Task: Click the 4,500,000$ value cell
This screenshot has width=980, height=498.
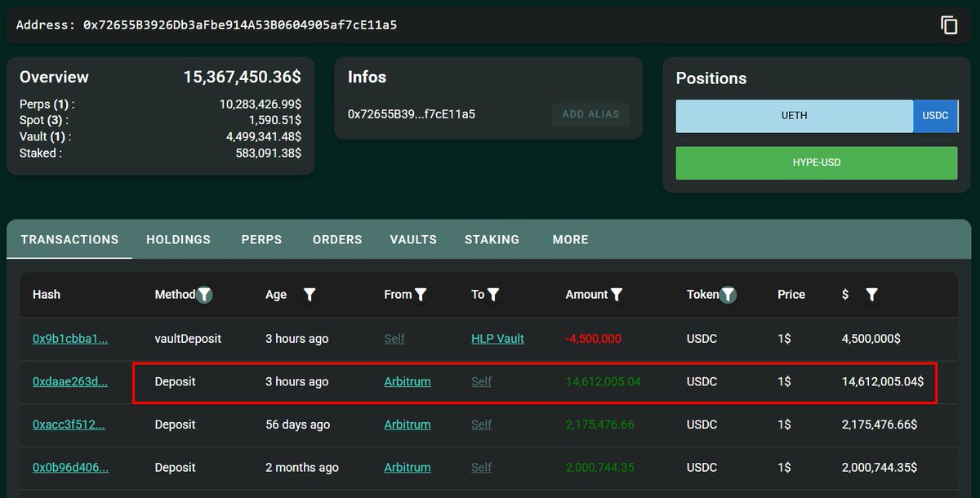Action: click(x=871, y=339)
